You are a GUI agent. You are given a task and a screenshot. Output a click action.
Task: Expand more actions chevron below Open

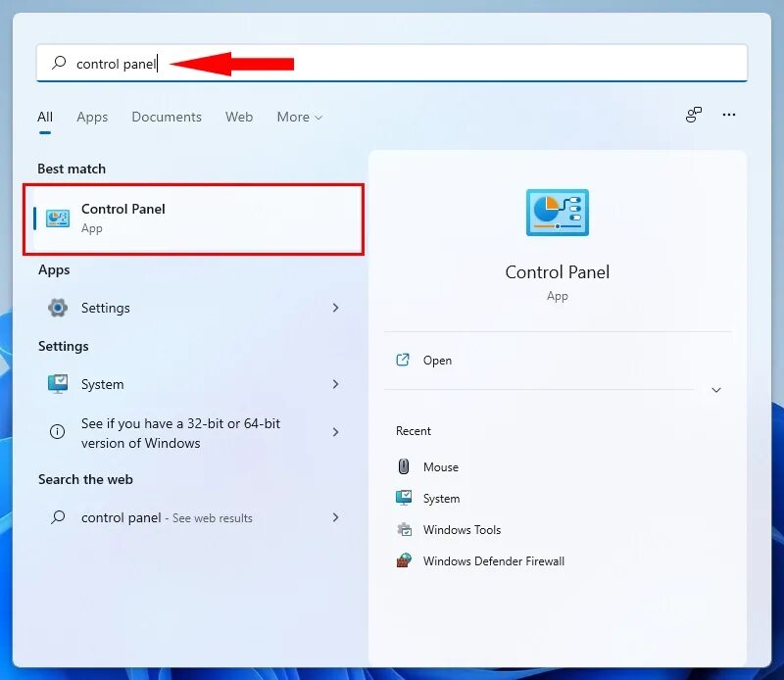[716, 390]
